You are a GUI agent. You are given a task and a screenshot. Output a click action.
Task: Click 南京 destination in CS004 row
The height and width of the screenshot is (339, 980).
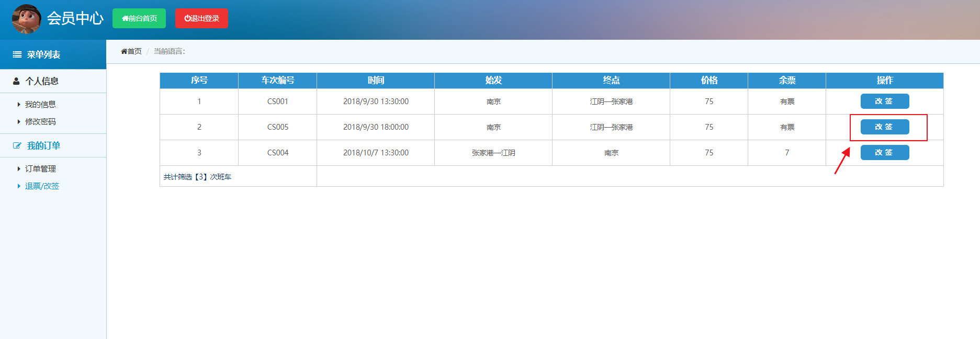click(x=611, y=153)
